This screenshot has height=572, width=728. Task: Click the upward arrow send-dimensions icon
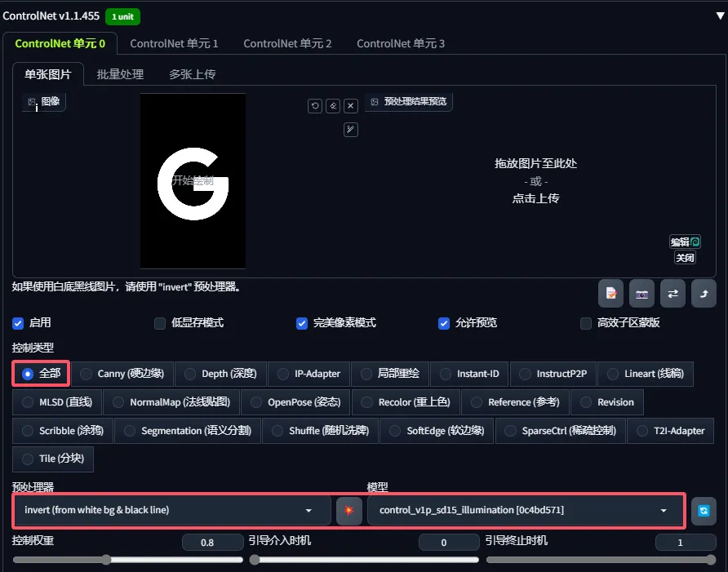[x=704, y=294]
